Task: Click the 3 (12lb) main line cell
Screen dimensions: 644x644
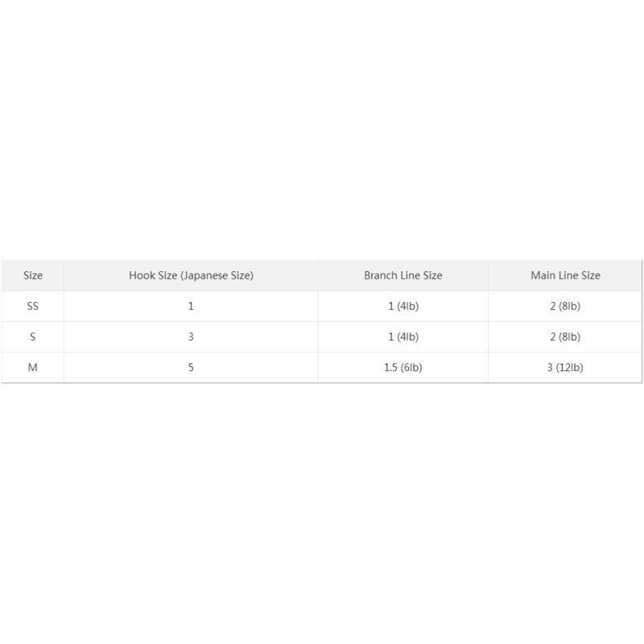Action: (565, 367)
